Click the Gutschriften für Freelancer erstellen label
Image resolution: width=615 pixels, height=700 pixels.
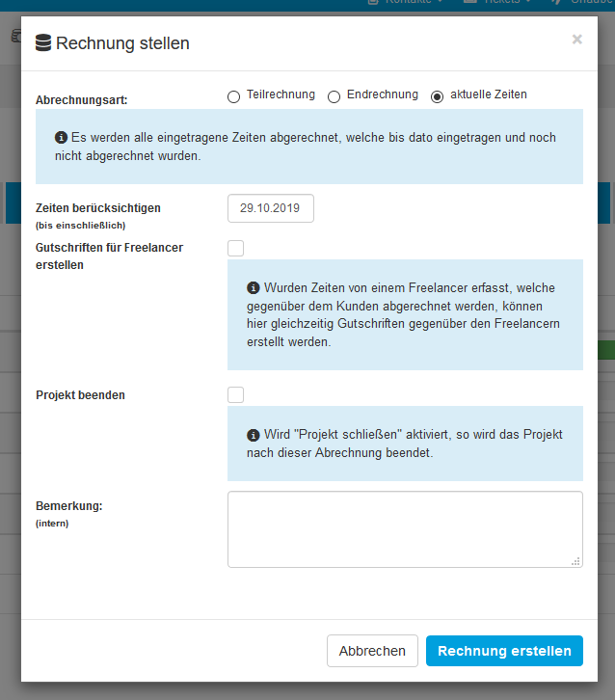(x=109, y=256)
